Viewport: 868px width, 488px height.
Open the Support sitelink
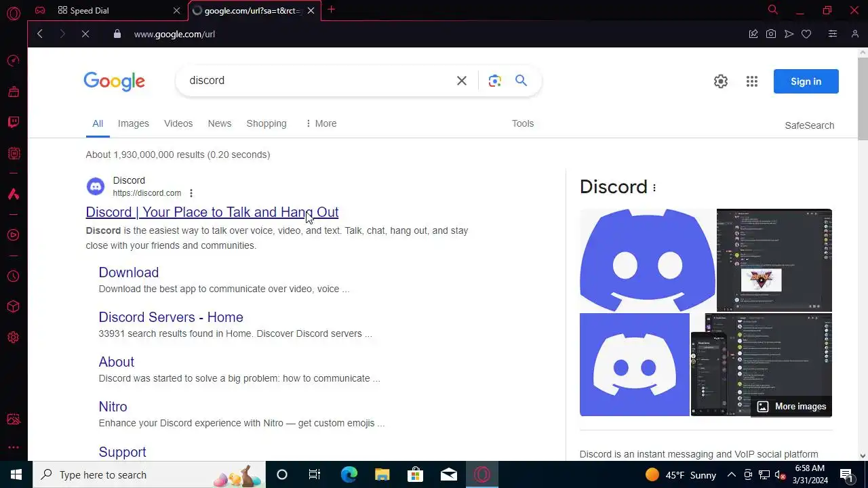122,452
